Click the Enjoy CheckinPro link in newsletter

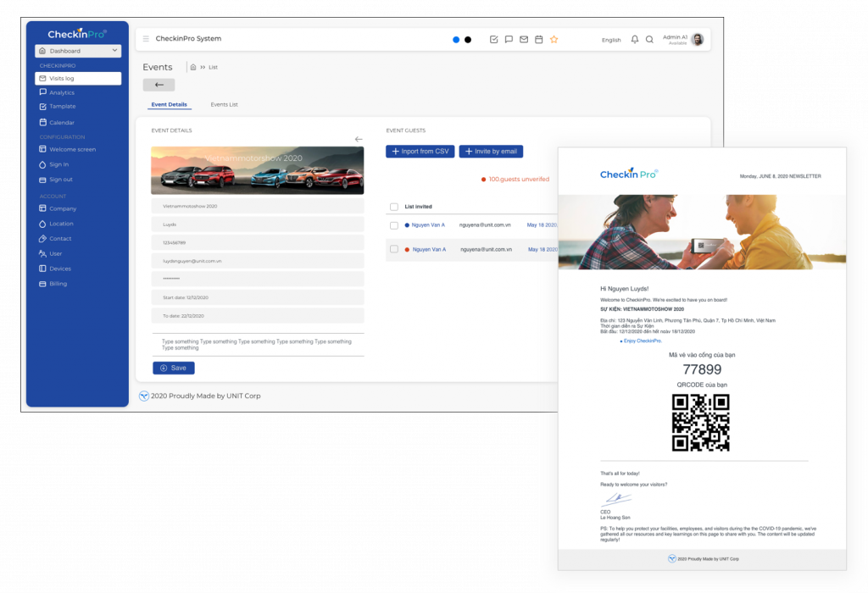643,341
